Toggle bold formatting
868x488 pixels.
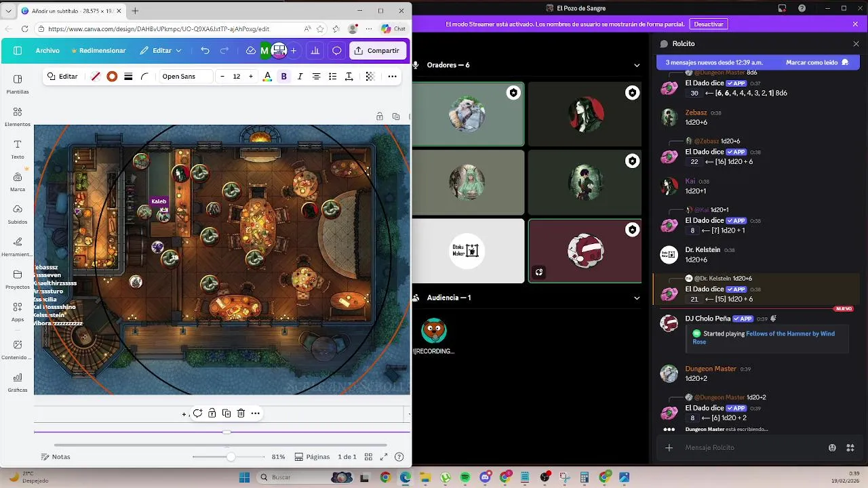[283, 77]
